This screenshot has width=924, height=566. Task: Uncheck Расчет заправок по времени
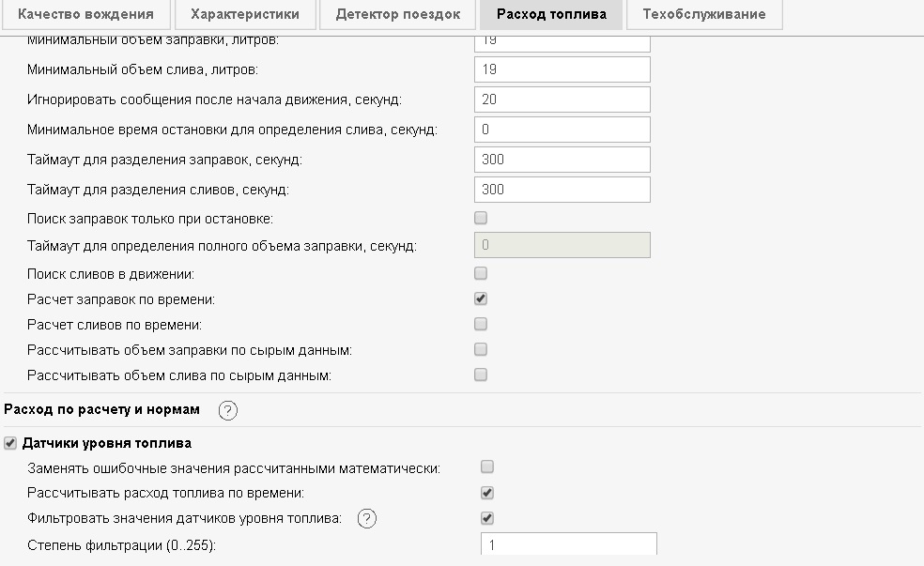481,299
